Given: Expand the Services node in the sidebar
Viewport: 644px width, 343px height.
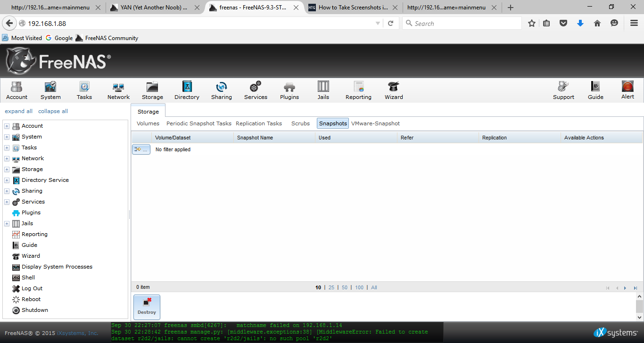Looking at the screenshot, I should 7,202.
